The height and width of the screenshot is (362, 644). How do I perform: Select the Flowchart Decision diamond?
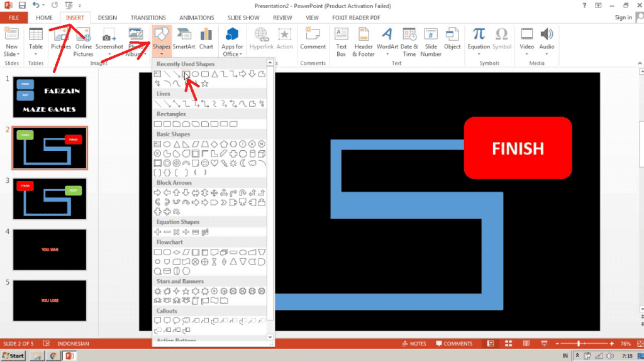click(177, 252)
